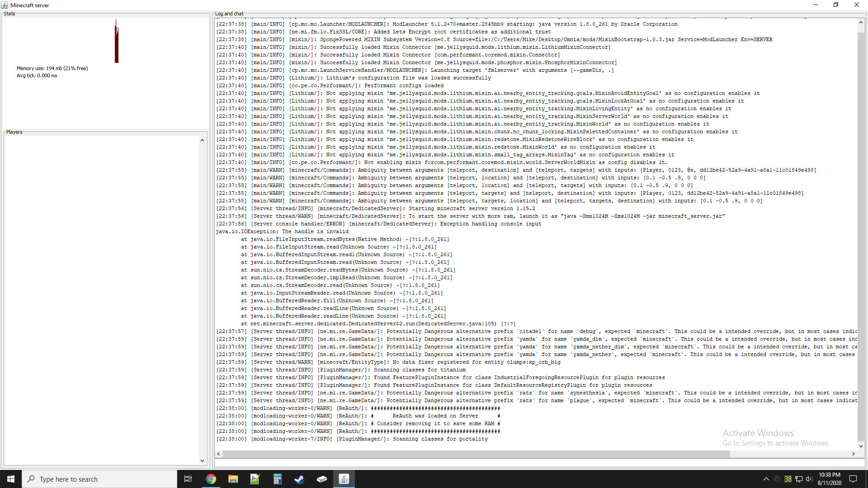Viewport: 868px width, 488px height.
Task: Click 'Lithium's configuration file was loaded successfully' line
Action: [x=354, y=78]
